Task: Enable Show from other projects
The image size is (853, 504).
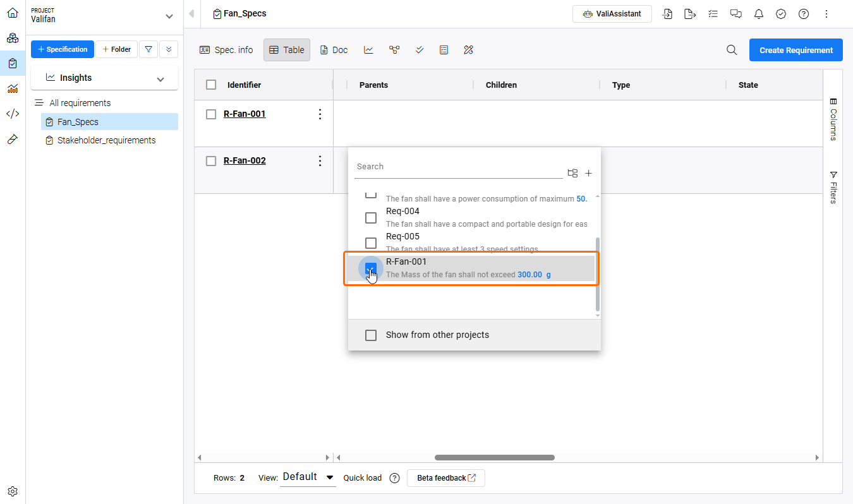Action: click(371, 335)
